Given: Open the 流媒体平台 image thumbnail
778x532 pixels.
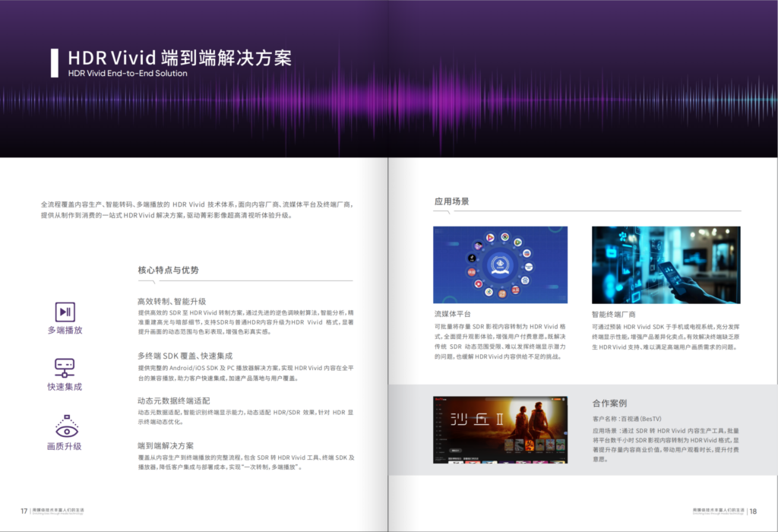Looking at the screenshot, I should click(x=500, y=264).
